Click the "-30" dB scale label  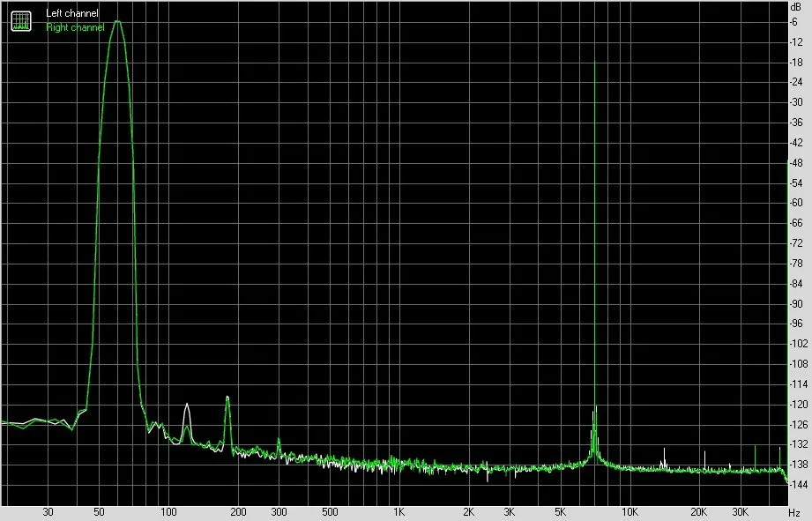coord(796,102)
